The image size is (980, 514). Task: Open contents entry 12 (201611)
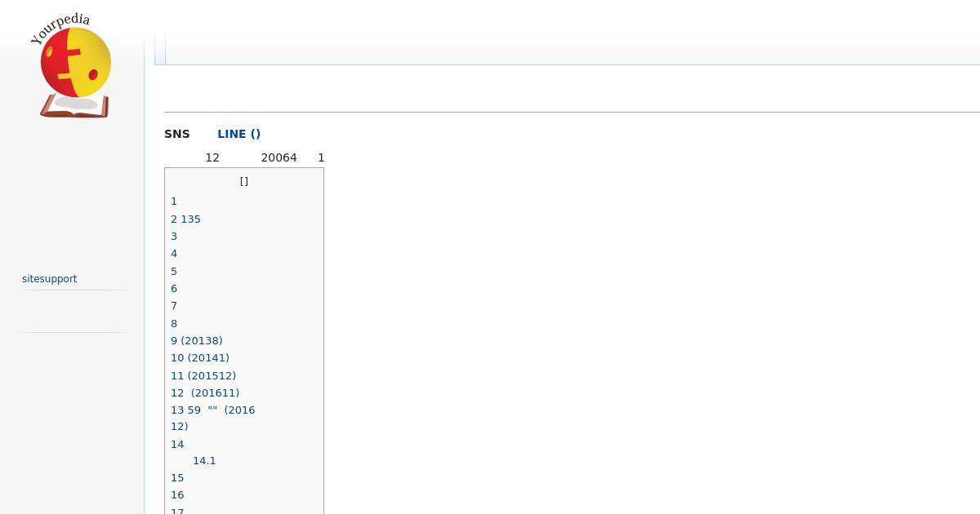click(205, 393)
